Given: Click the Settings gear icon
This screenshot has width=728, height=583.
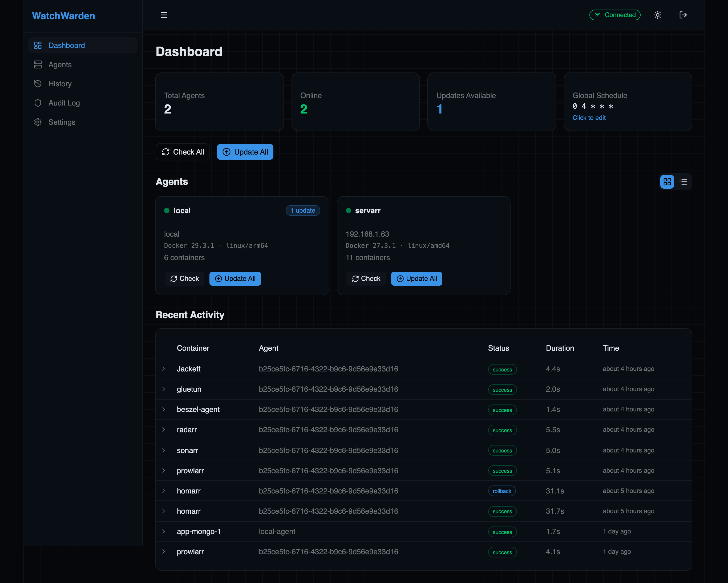Looking at the screenshot, I should click(x=38, y=122).
